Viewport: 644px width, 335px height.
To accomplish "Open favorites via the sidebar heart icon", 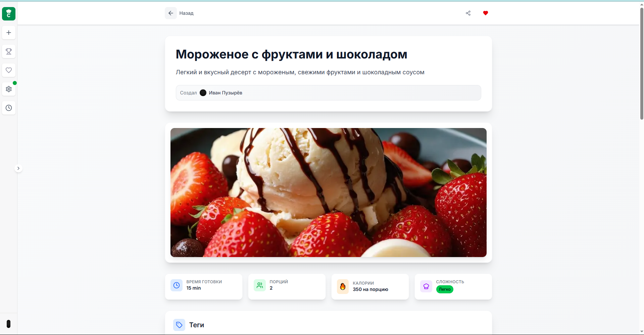I will pos(9,70).
